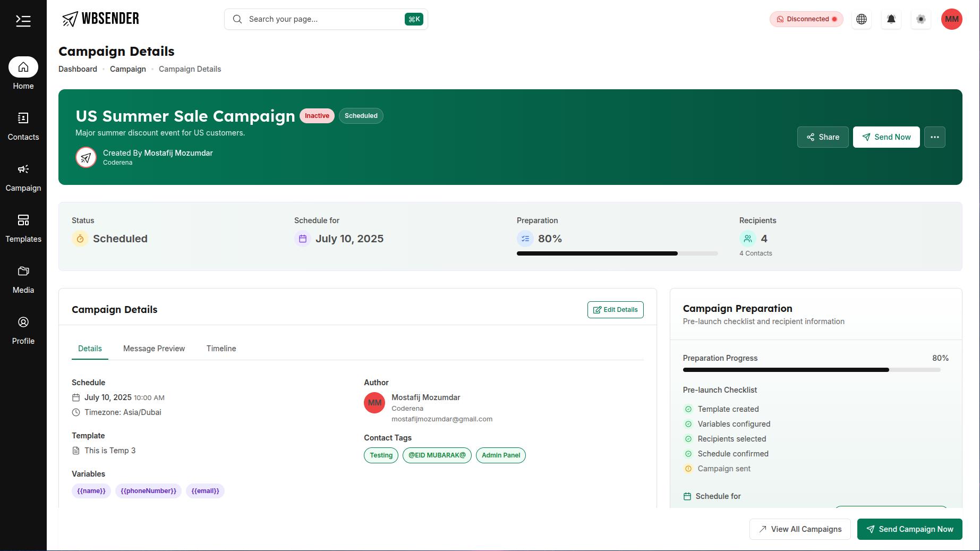This screenshot has height=551, width=980.
Task: Open the Profile section from sidebar
Action: tap(23, 322)
